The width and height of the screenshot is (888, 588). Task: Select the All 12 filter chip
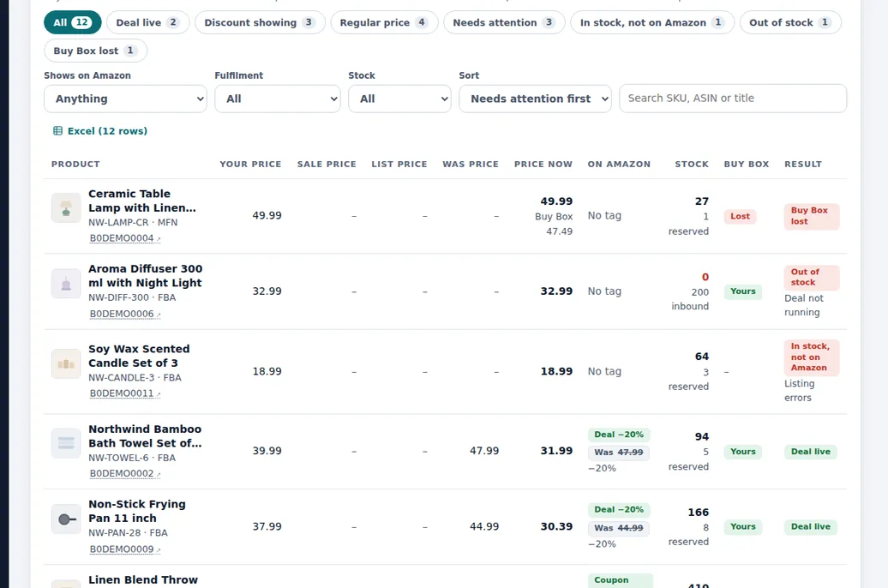(x=73, y=22)
